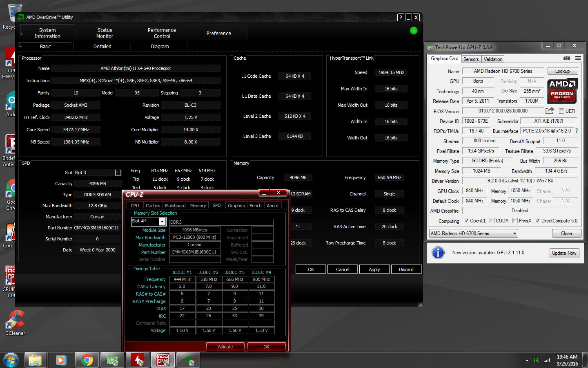
Task: Open GPU-Z Sensors tab
Action: pyautogui.click(x=471, y=59)
